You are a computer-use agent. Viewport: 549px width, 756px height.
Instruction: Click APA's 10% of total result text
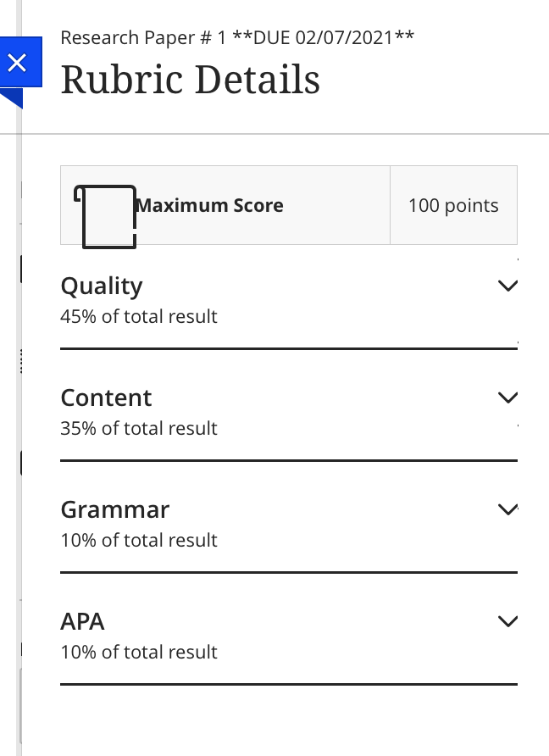coord(139,653)
